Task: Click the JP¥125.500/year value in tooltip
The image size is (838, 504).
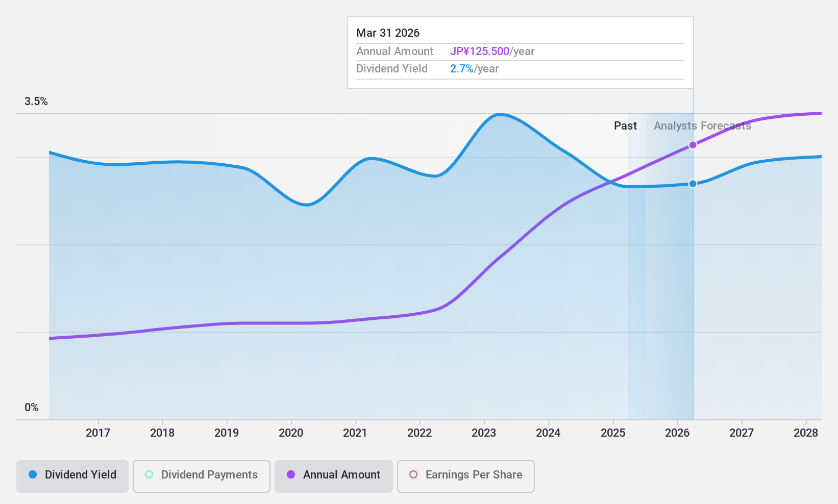Action: (x=492, y=52)
